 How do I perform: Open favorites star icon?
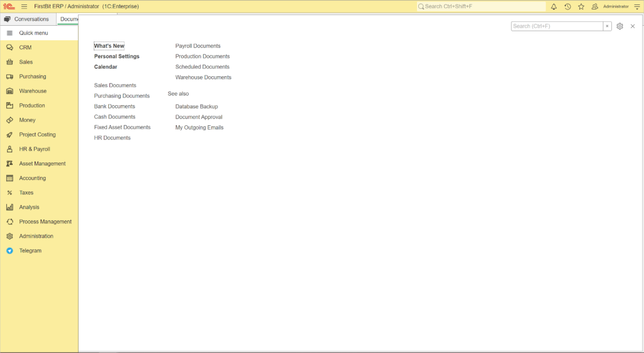[x=581, y=6]
